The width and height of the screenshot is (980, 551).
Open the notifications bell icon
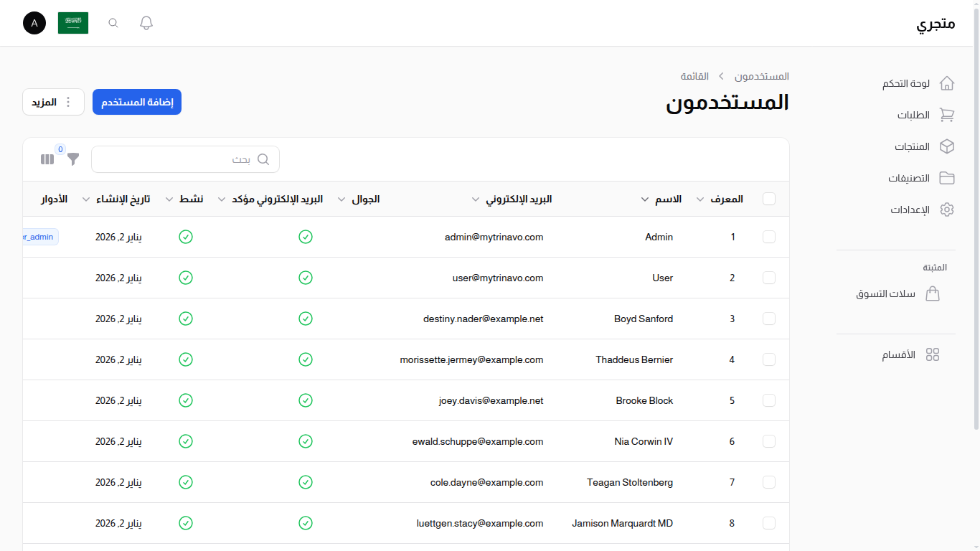coord(146,22)
